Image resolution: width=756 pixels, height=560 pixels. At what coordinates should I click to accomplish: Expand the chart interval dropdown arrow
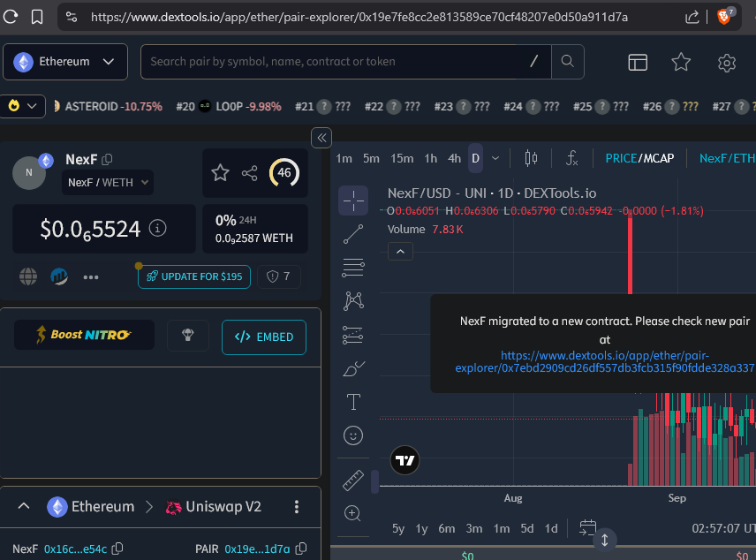pos(495,158)
